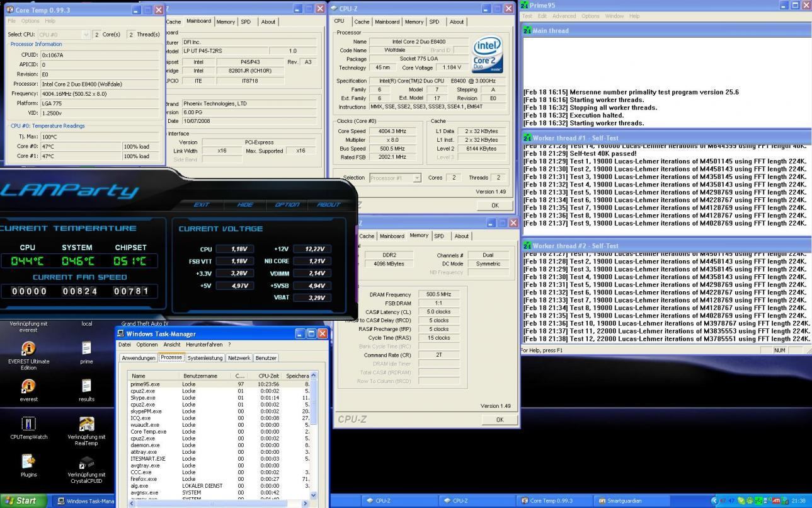The image size is (812, 508).
Task: Open the Windows Start menu
Action: pos(23,500)
